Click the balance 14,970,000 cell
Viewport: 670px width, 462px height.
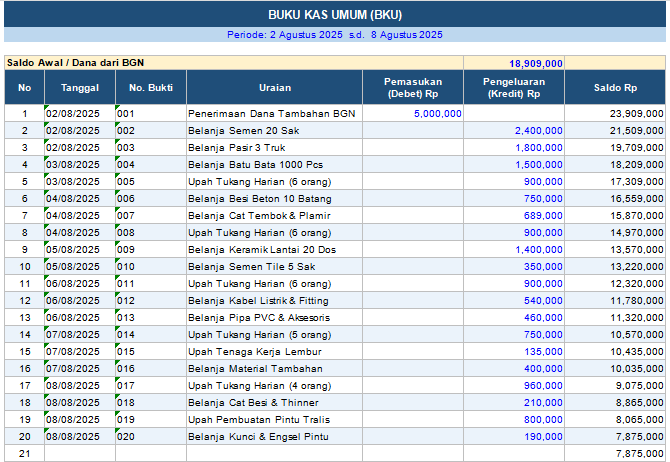pyautogui.click(x=615, y=232)
